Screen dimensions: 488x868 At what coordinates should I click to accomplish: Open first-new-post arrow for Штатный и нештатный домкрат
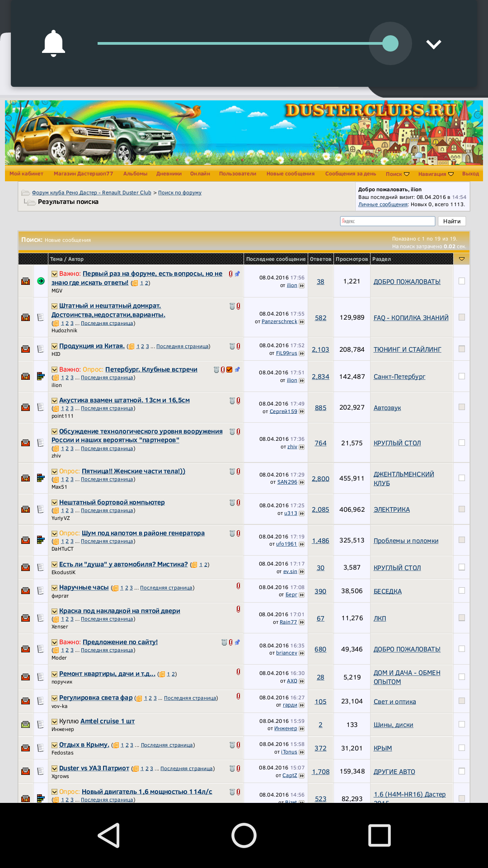[x=54, y=306]
